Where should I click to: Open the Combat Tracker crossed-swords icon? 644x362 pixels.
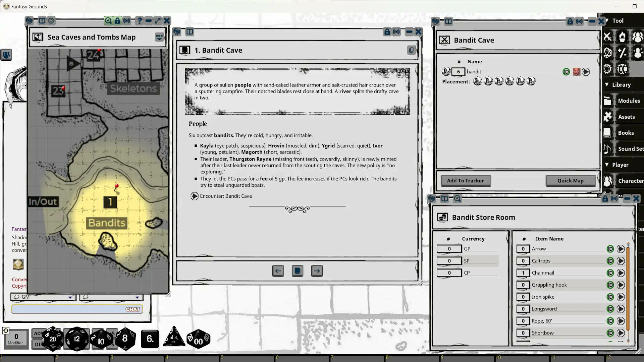point(608,37)
